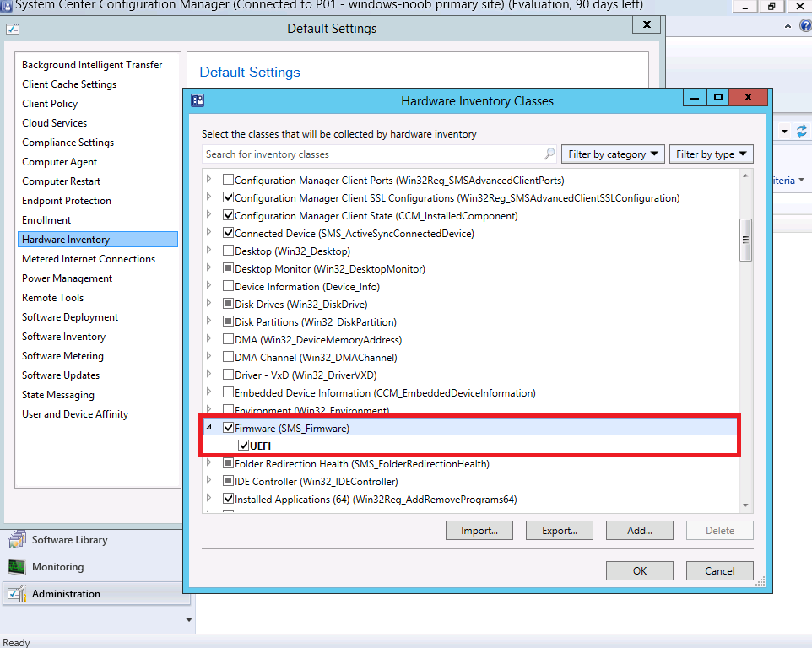Uncheck Connected Device checkbox
Image resolution: width=812 pixels, height=648 pixels.
[x=228, y=232]
